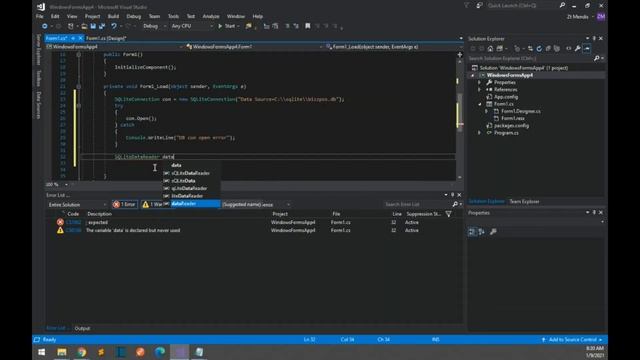
Task: Click the filter funnel icon in Error List
Action: 448,214
